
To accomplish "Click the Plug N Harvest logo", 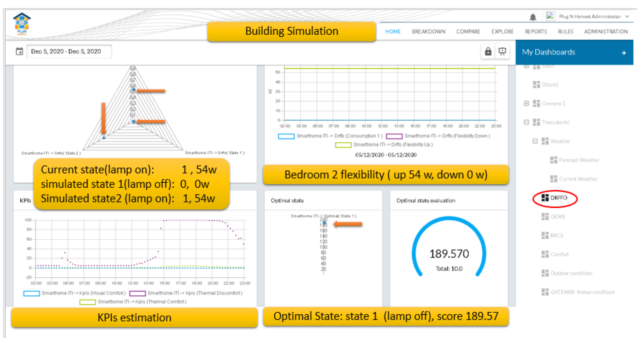I will (x=22, y=24).
